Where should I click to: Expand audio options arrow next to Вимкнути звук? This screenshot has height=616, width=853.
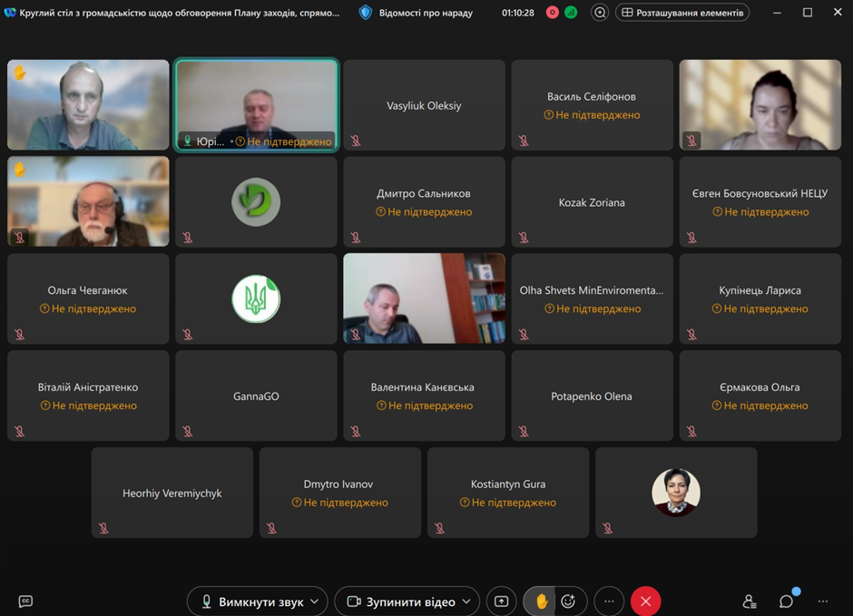315,601
